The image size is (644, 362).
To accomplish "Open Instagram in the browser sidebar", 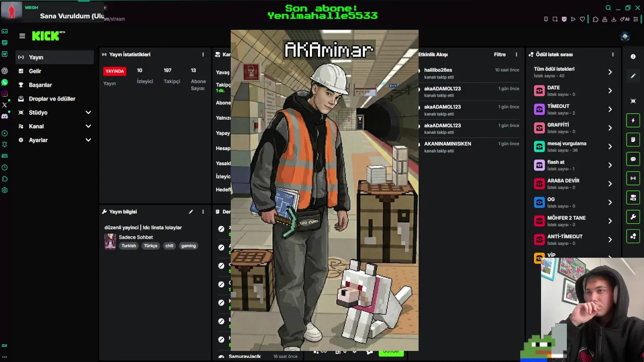I will click(5, 94).
